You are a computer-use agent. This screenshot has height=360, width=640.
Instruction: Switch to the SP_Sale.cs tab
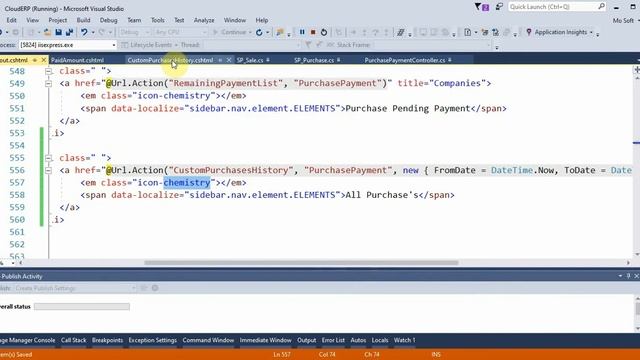tap(250, 60)
